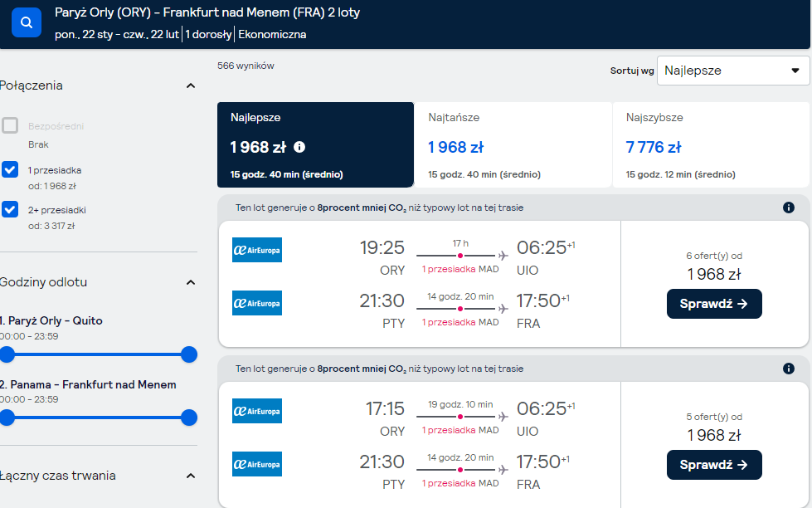
Task: Uncheck the 2+ przesiadki checkbox
Action: click(10, 209)
